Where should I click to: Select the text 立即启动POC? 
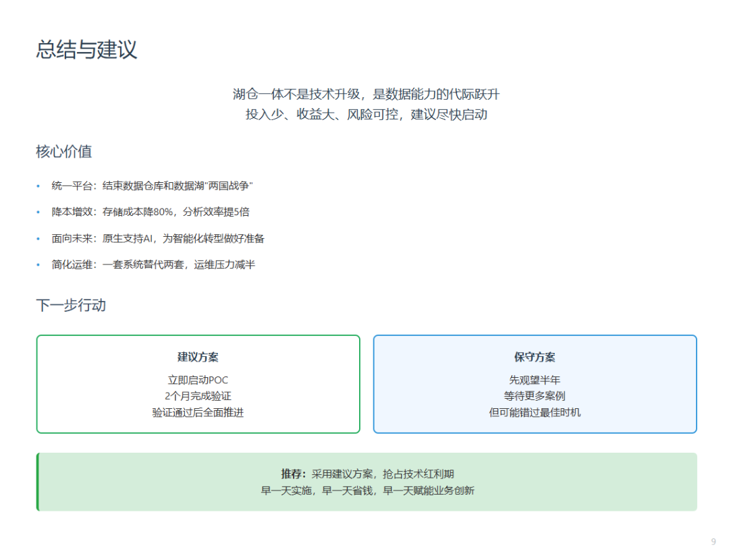point(198,380)
